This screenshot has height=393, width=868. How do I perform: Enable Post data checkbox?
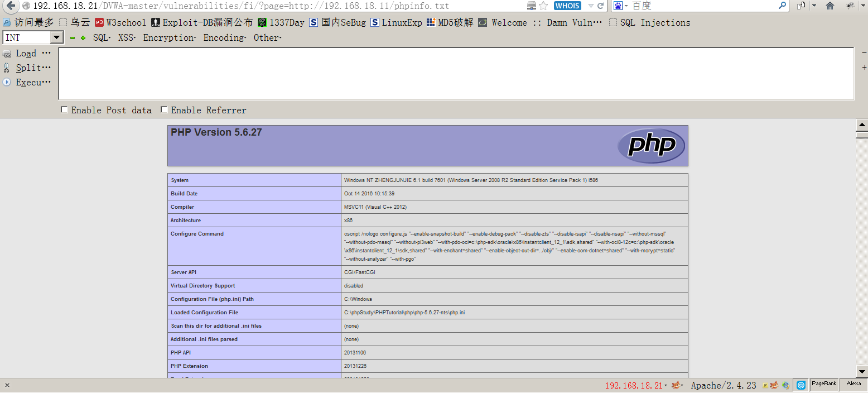(x=64, y=110)
